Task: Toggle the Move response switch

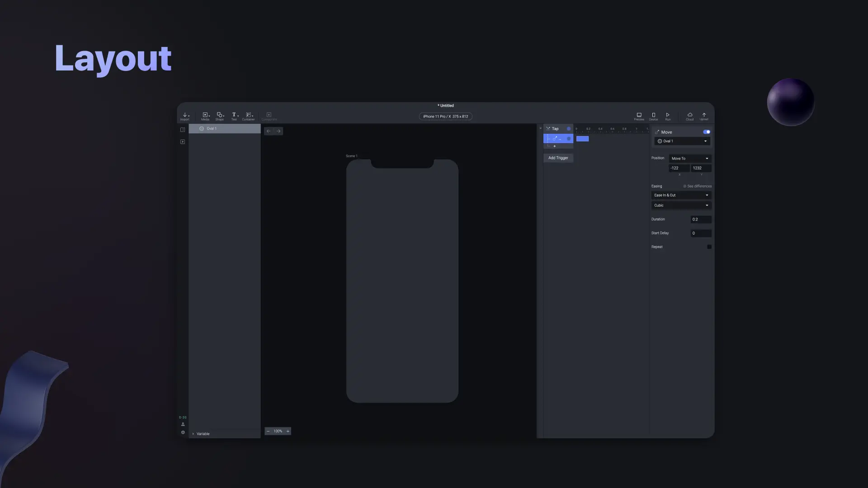Action: click(x=707, y=132)
